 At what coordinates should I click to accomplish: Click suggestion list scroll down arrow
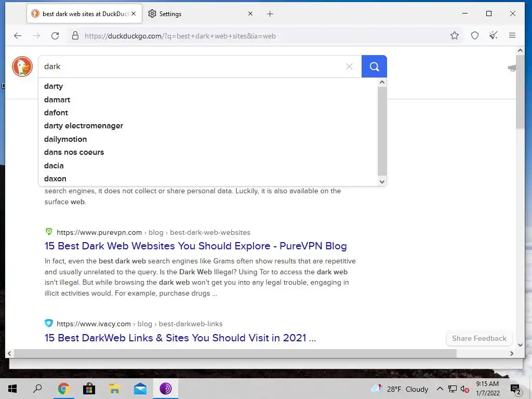[382, 181]
